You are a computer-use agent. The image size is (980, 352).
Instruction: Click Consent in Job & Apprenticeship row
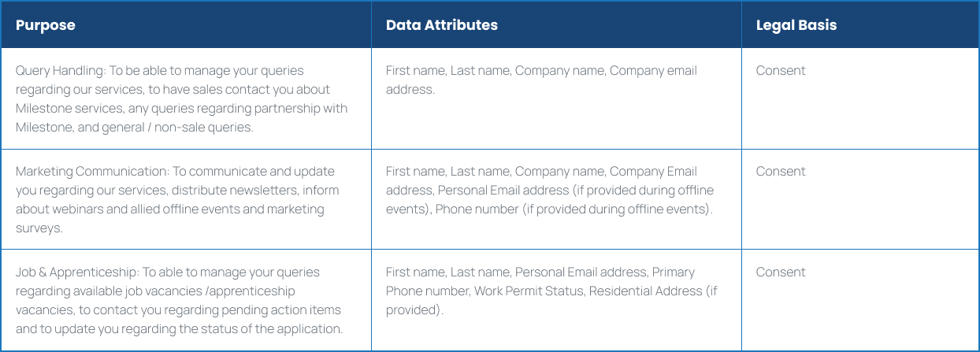coord(781,272)
